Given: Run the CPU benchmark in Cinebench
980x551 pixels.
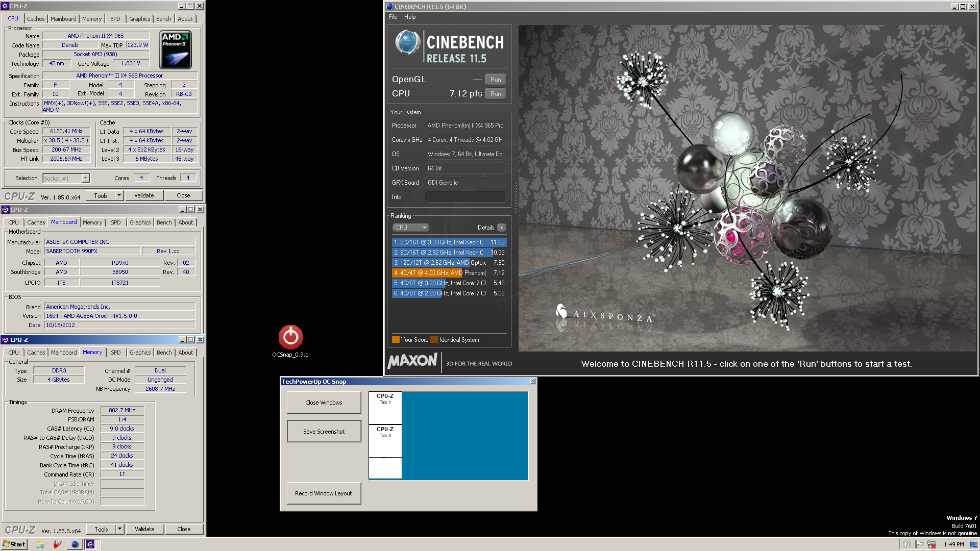Looking at the screenshot, I should pyautogui.click(x=496, y=94).
